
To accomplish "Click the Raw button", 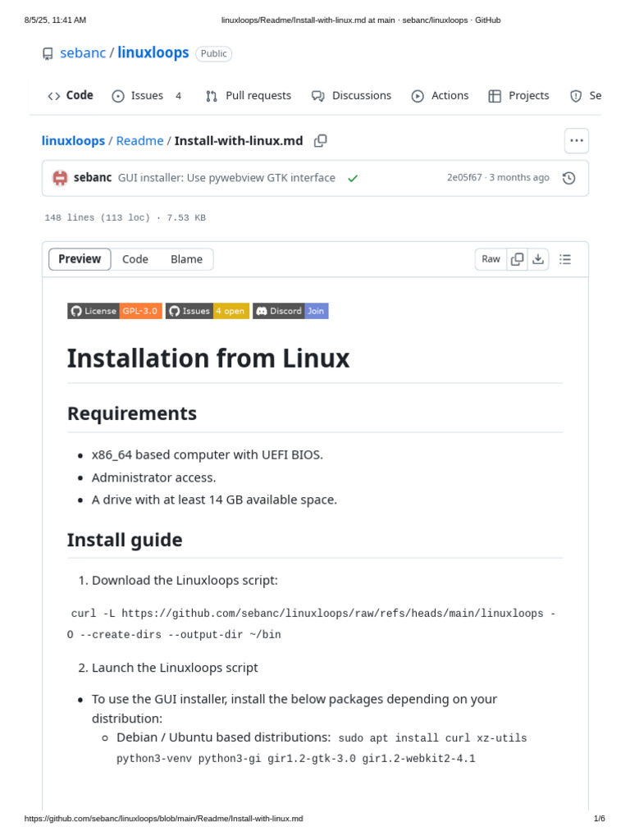I will tap(491, 259).
